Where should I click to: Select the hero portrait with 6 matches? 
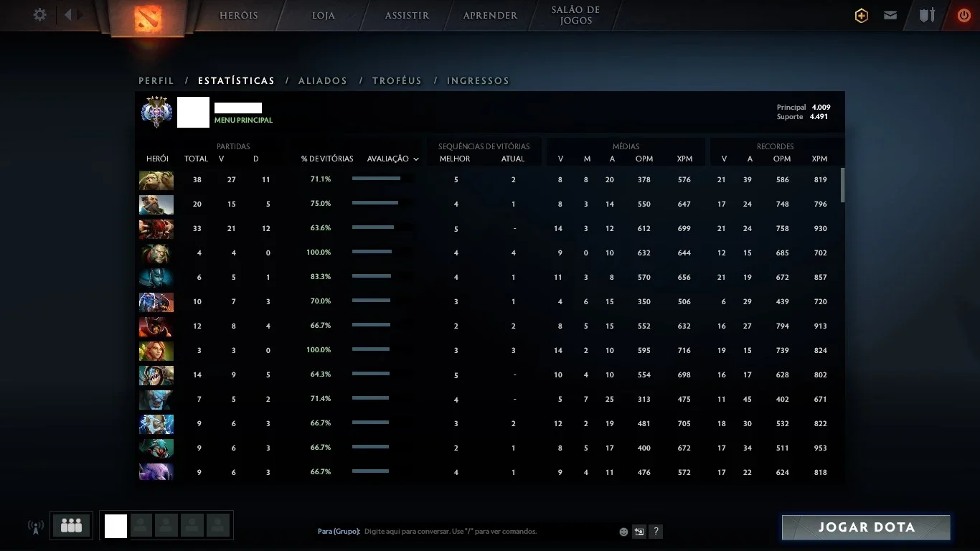(x=156, y=278)
